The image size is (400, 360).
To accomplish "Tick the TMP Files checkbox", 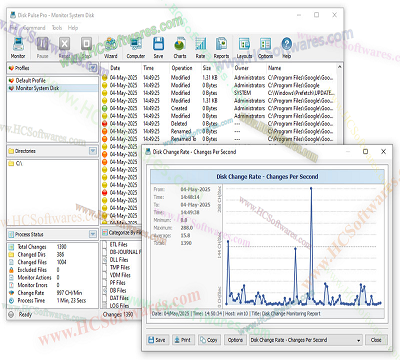I will pos(104,268).
